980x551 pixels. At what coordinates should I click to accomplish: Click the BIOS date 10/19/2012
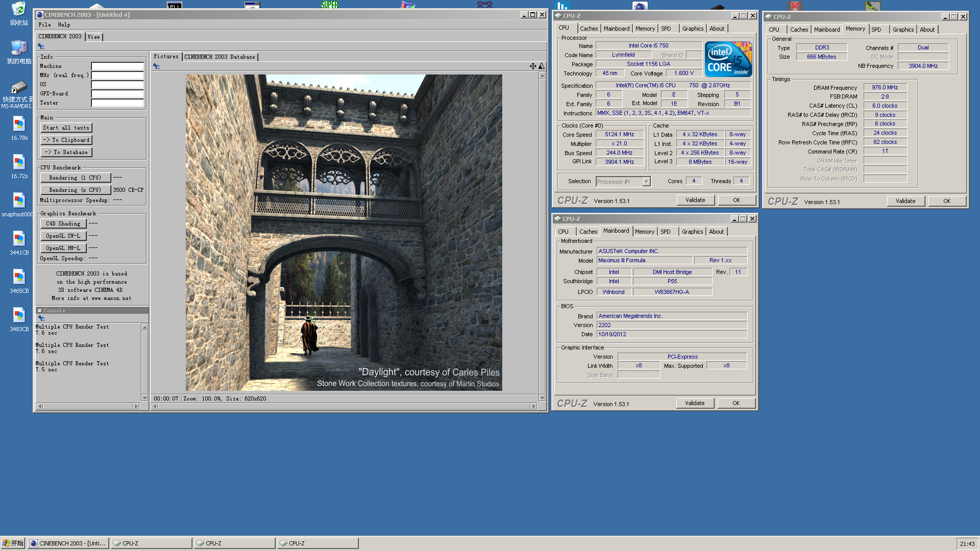[612, 334]
